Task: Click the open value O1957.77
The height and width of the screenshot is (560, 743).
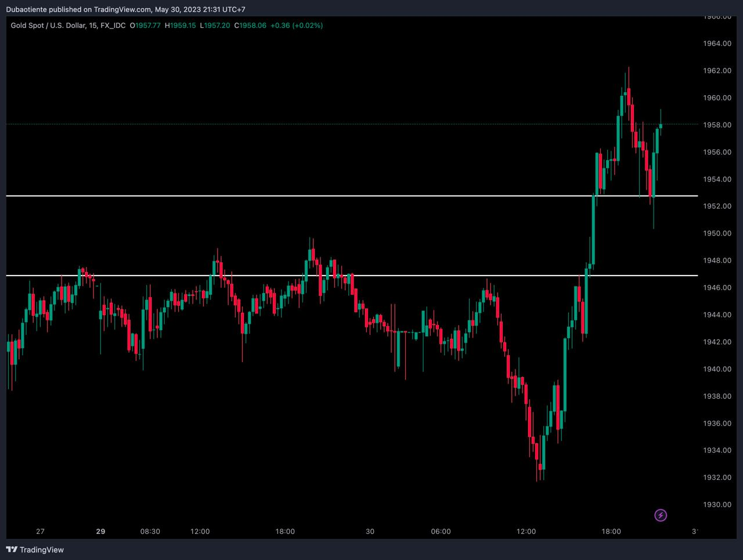Action: pos(145,26)
